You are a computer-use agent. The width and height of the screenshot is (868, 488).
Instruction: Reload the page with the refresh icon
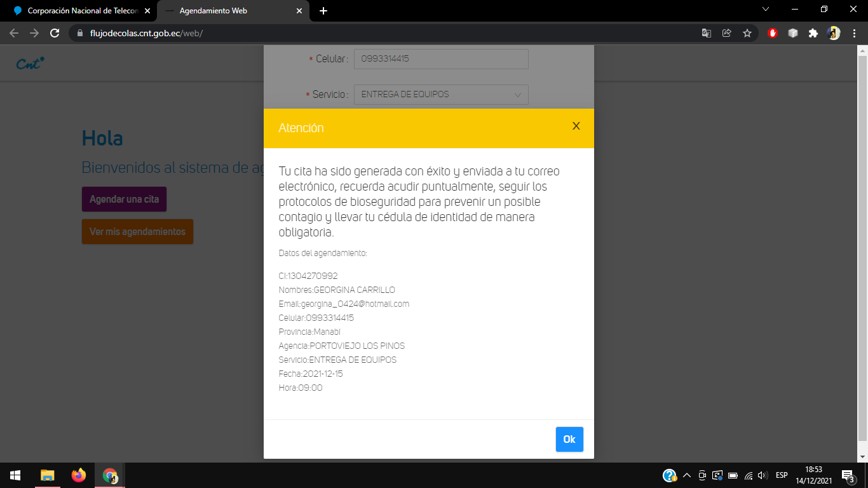point(55,33)
